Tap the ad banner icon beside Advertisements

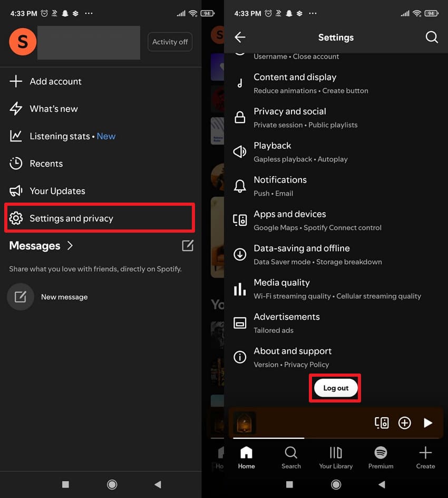(x=240, y=323)
